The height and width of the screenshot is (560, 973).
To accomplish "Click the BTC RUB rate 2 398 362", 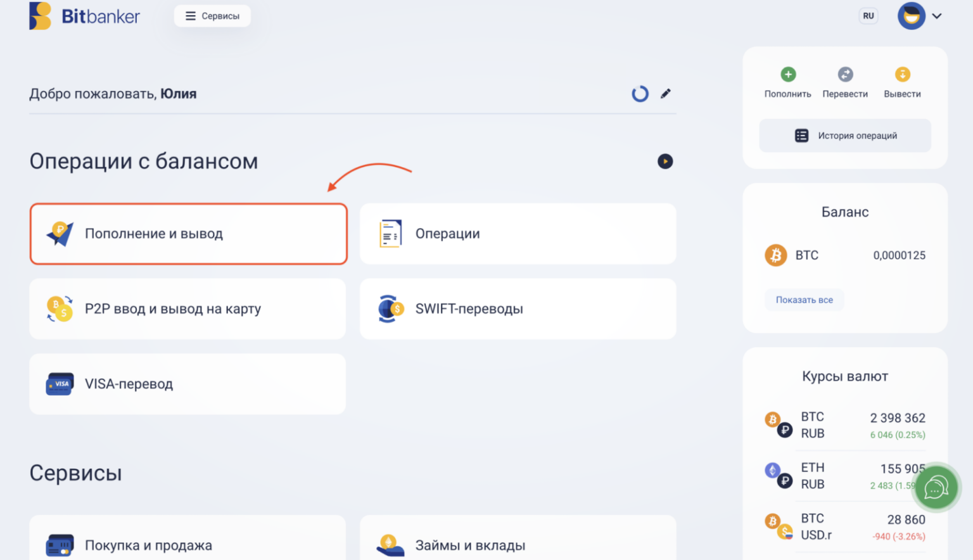I will point(898,418).
